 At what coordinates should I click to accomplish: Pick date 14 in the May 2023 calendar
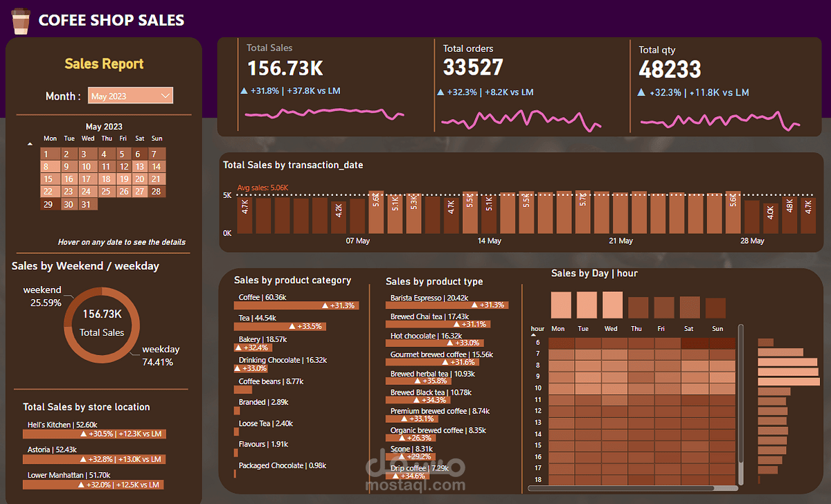click(157, 167)
